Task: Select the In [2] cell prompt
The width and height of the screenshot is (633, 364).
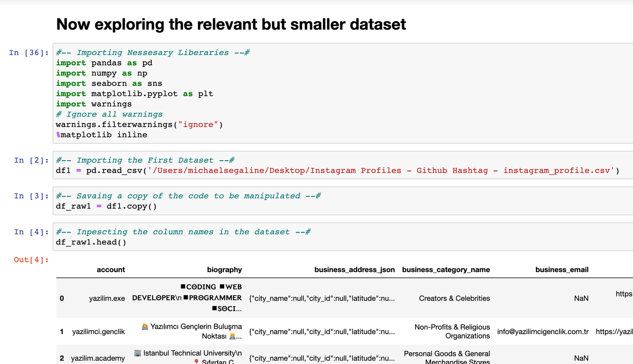Action: point(31,160)
